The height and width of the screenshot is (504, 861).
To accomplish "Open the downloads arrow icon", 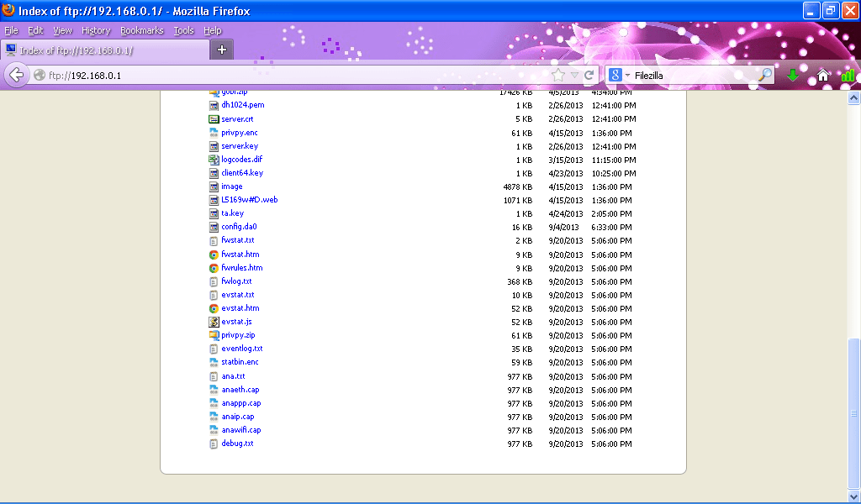I will pyautogui.click(x=794, y=75).
